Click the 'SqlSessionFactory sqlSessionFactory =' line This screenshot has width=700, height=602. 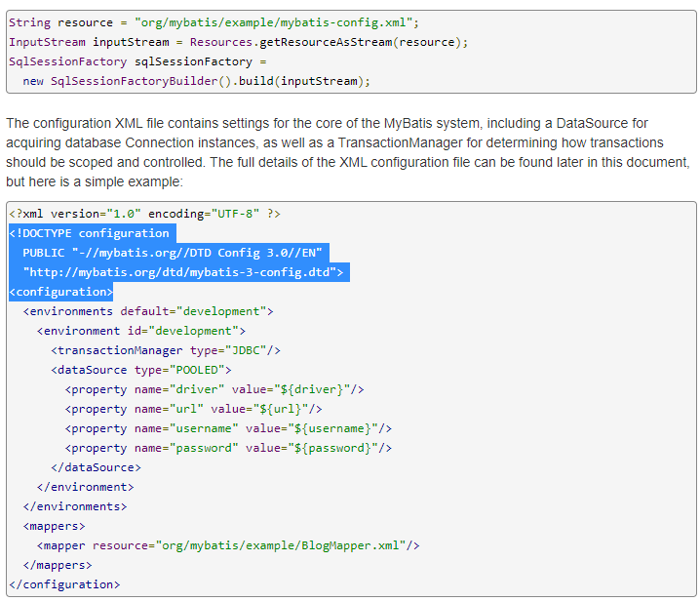(x=137, y=61)
